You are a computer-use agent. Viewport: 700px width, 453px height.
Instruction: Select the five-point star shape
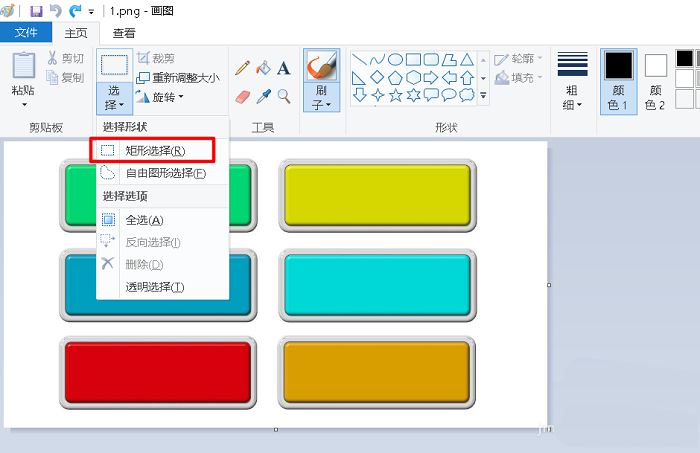coord(395,95)
